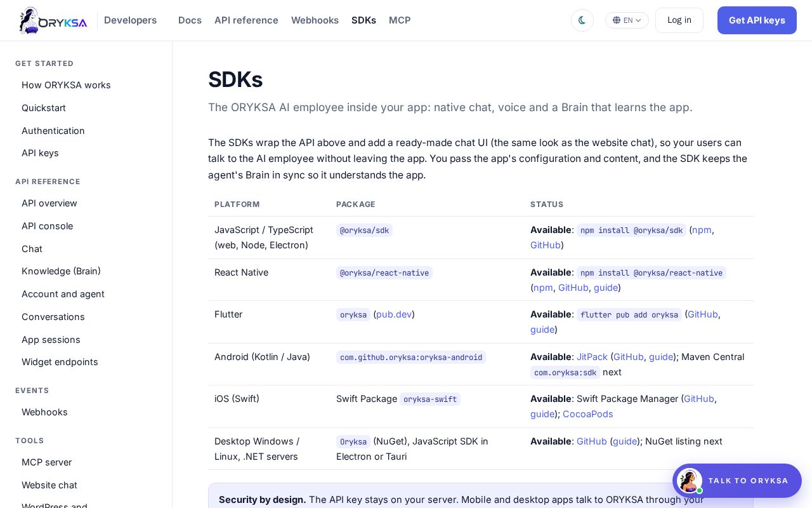This screenshot has width=812, height=508.
Task: Toggle dark mode with the moon icon
Action: point(582,20)
